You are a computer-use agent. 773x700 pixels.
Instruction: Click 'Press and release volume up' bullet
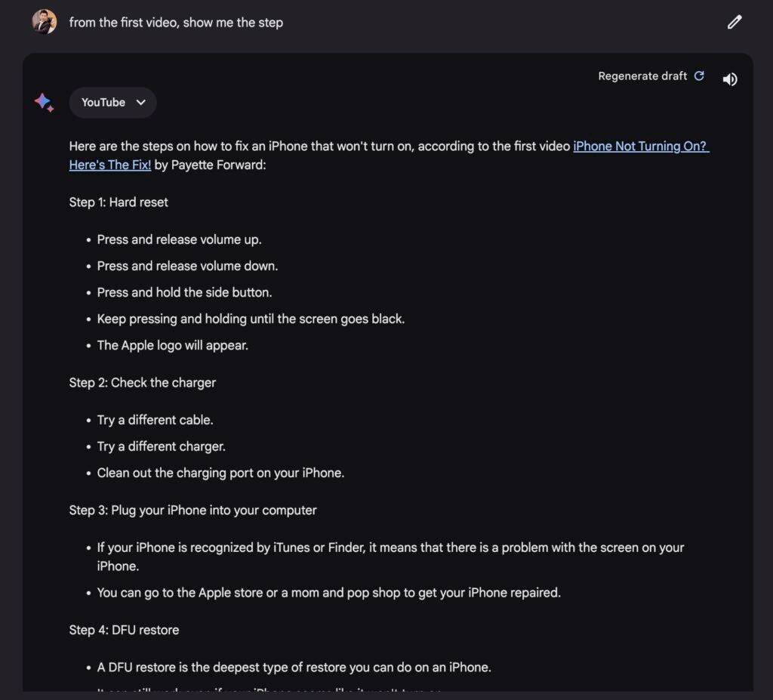pyautogui.click(x=180, y=239)
